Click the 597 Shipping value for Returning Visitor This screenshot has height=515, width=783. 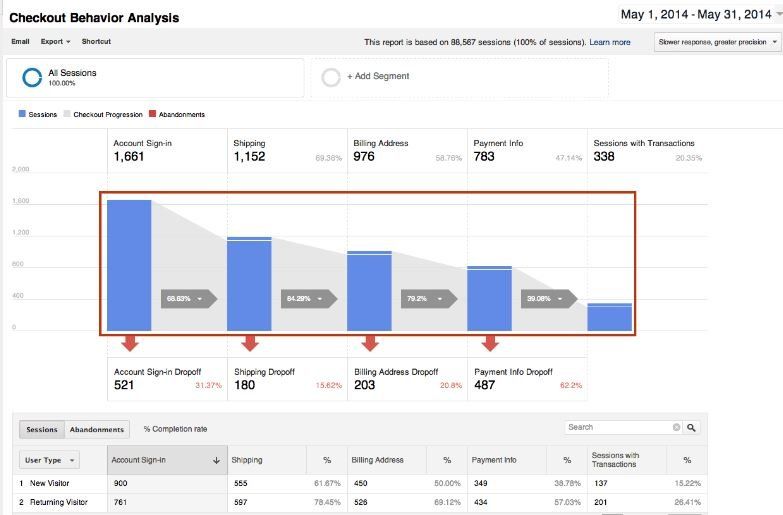[241, 502]
